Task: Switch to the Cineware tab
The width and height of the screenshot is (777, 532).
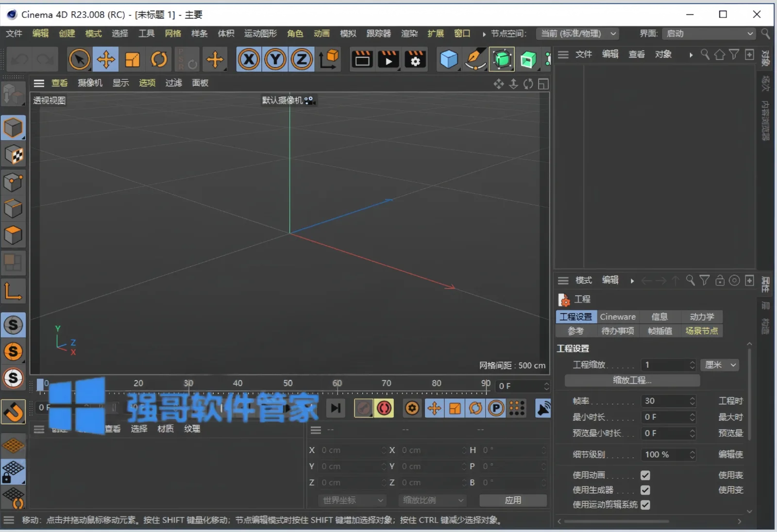Action: pyautogui.click(x=618, y=317)
